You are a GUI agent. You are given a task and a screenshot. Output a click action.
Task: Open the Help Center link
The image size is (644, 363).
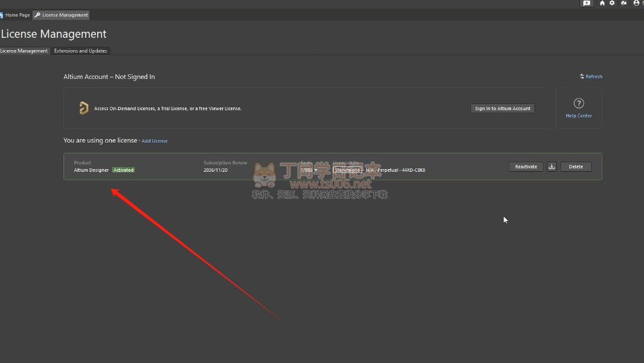tap(579, 116)
